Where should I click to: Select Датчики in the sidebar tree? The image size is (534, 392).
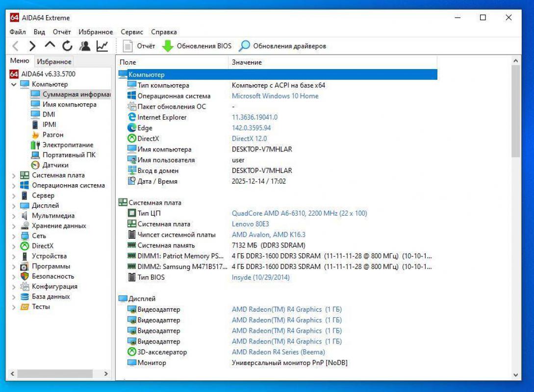point(55,165)
